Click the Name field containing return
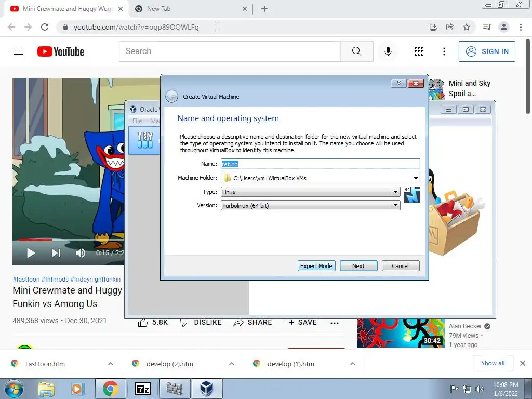The image size is (532, 399). pyautogui.click(x=320, y=164)
